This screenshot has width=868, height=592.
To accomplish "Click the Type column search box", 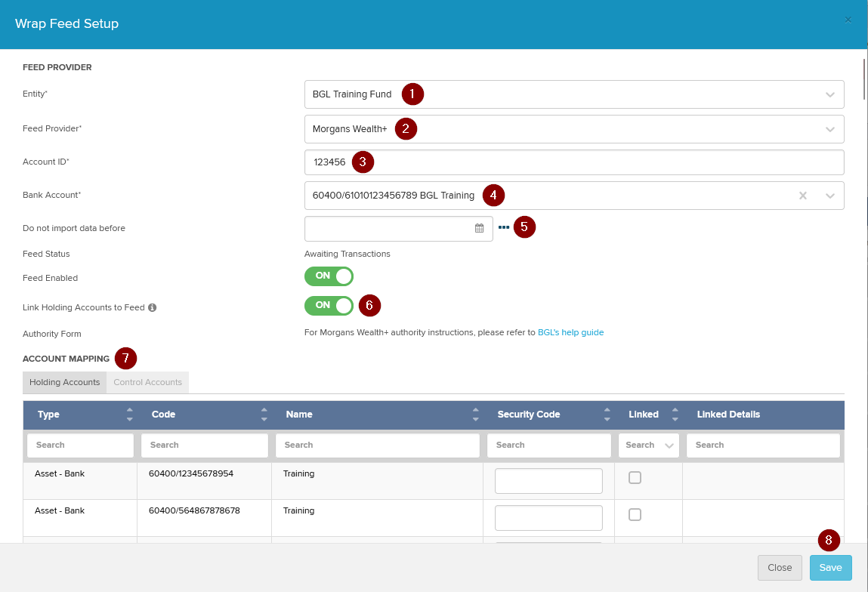I will [x=80, y=446].
